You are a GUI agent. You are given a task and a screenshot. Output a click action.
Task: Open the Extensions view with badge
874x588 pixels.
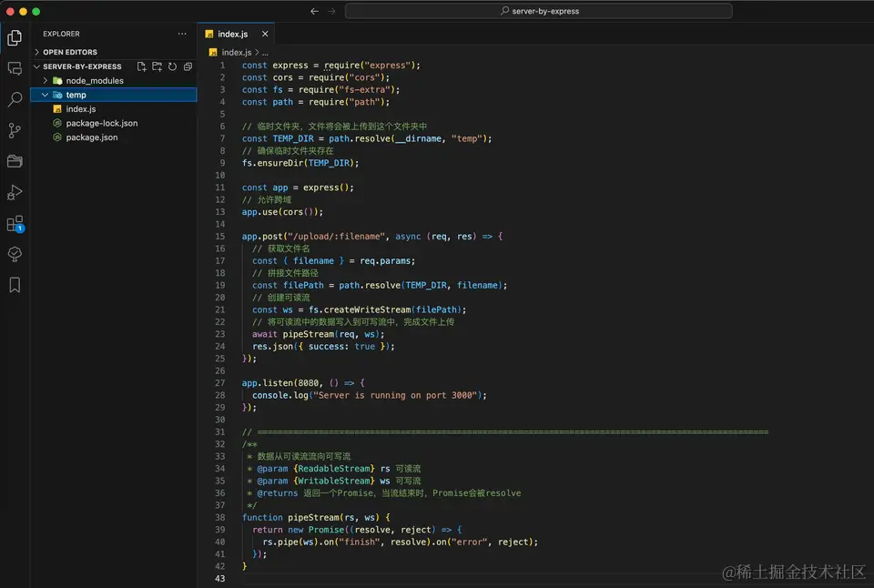(x=15, y=224)
